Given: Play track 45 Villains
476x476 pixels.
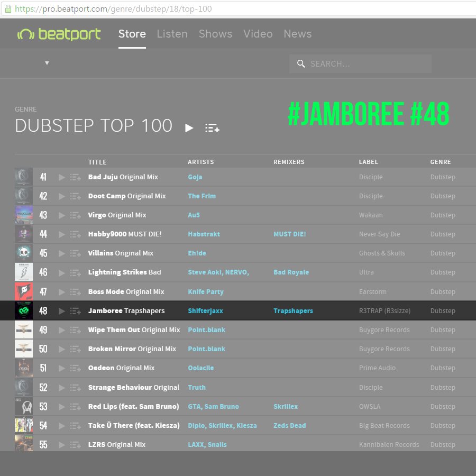Looking at the screenshot, I should click(x=62, y=253).
